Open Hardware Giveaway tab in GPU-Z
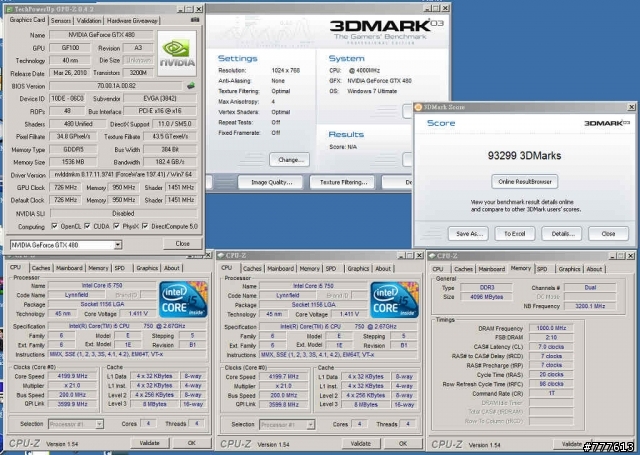 132,20
